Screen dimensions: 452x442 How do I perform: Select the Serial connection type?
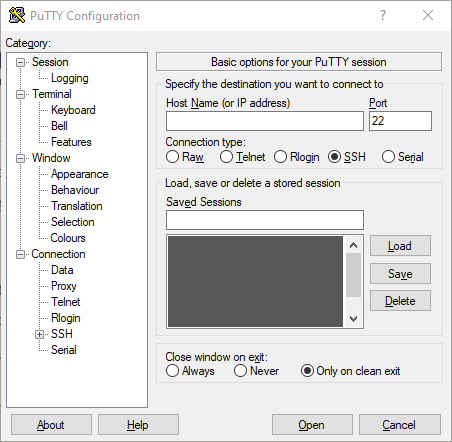pyautogui.click(x=388, y=157)
